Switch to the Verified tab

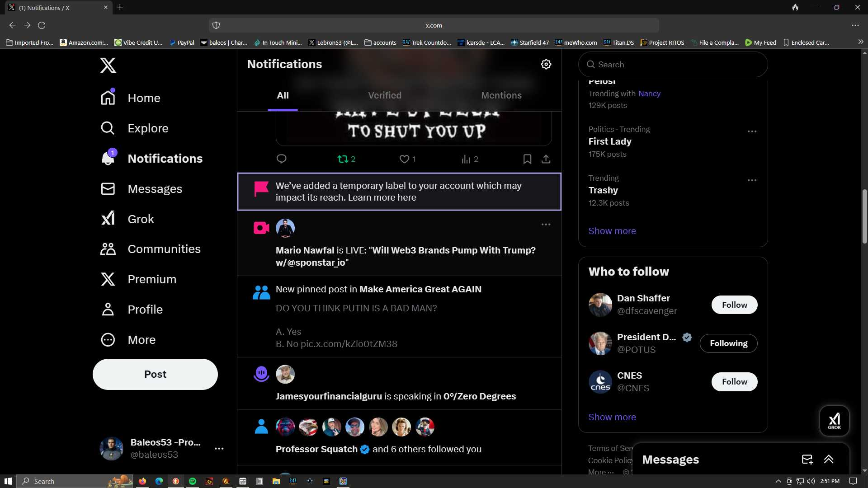pos(385,95)
